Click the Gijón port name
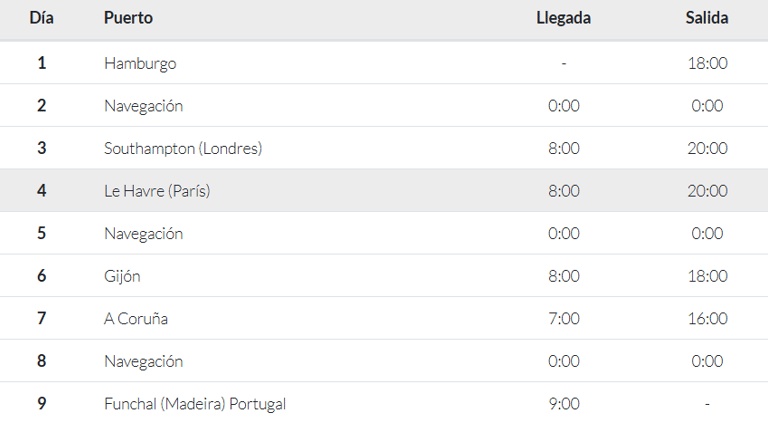Image resolution: width=768 pixels, height=442 pixels. click(122, 276)
